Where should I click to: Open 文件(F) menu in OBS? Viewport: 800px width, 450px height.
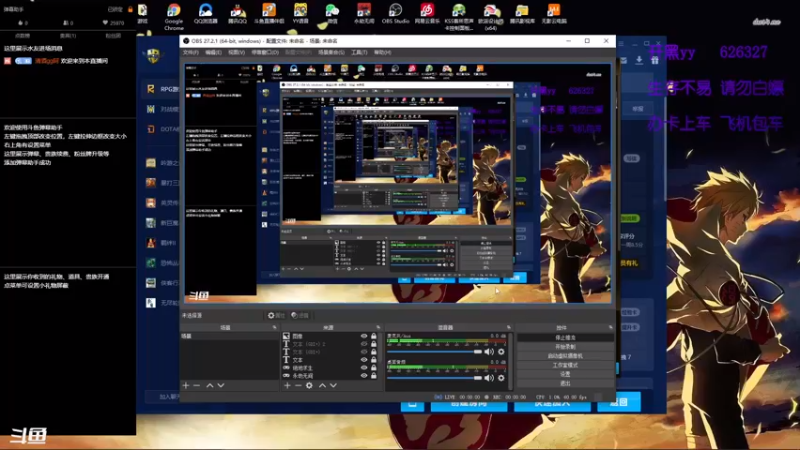(191, 53)
